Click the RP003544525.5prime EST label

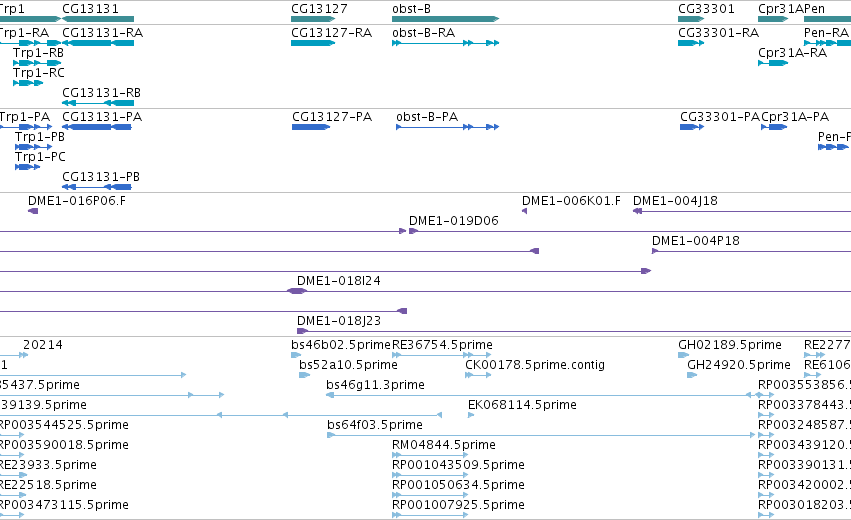click(x=64, y=425)
